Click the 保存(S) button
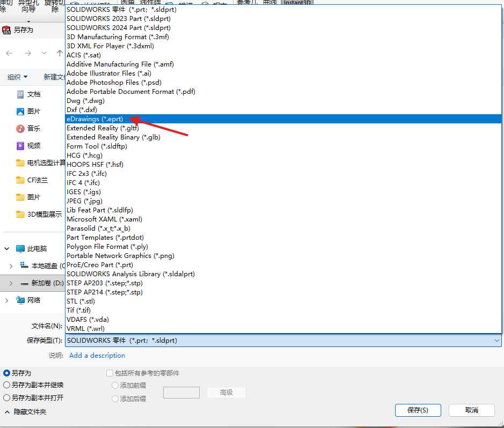Screen dimensions: 504x428 click(418, 410)
